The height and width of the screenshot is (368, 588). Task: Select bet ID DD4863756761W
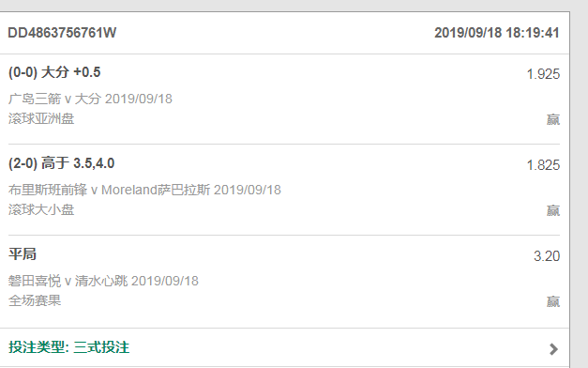(62, 33)
